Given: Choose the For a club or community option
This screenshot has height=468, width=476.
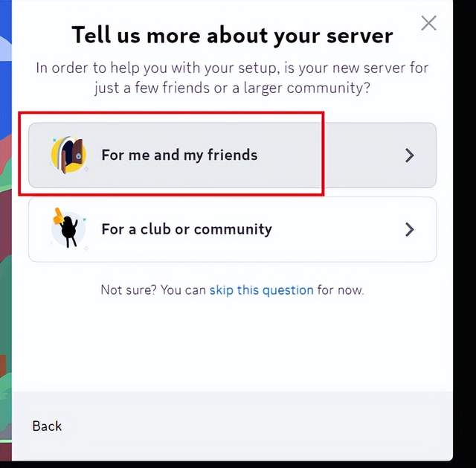Looking at the screenshot, I should pyautogui.click(x=232, y=229).
